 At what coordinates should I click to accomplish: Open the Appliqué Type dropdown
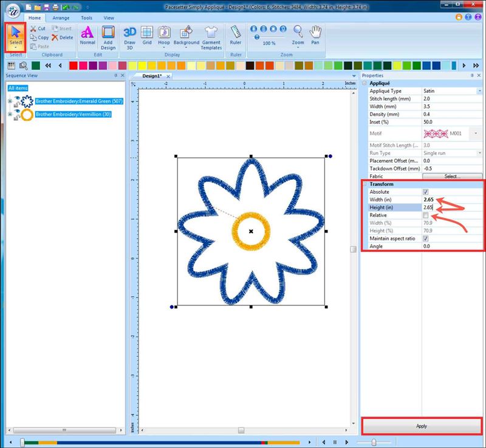(x=479, y=91)
